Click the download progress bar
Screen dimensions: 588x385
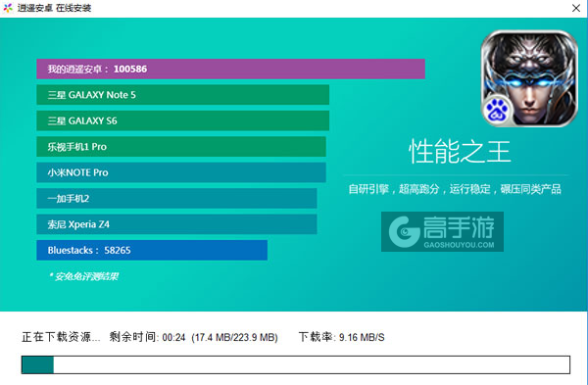(296, 364)
